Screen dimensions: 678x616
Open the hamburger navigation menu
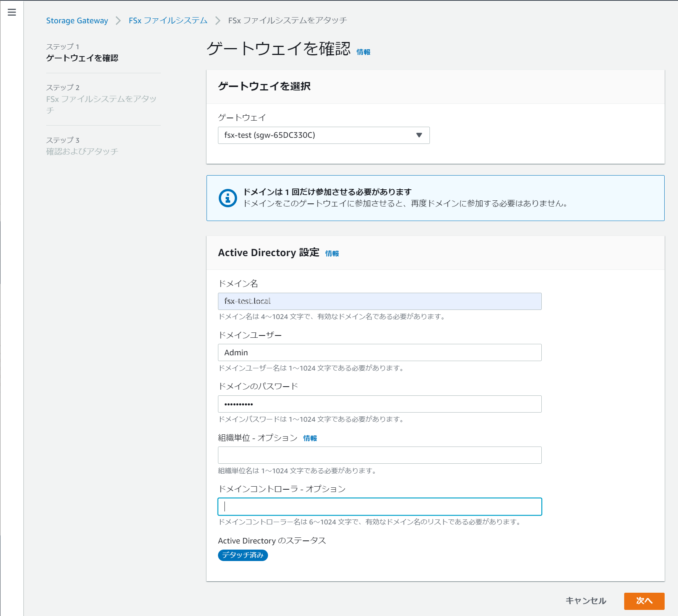coord(12,12)
